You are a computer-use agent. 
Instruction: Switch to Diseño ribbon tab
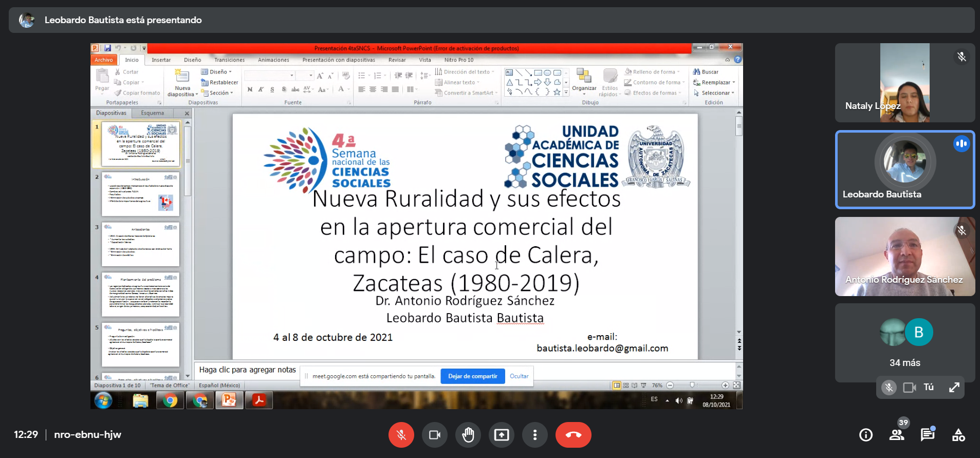193,60
